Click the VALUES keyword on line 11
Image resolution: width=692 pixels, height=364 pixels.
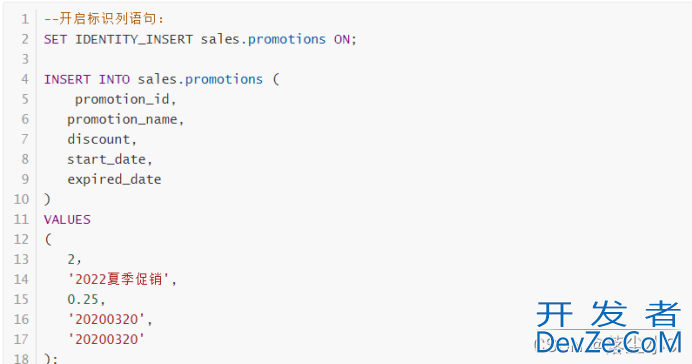pos(67,219)
